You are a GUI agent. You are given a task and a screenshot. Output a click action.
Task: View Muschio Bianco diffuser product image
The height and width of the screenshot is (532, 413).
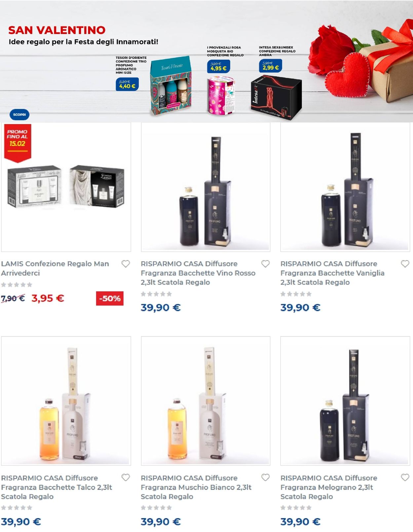click(x=206, y=401)
